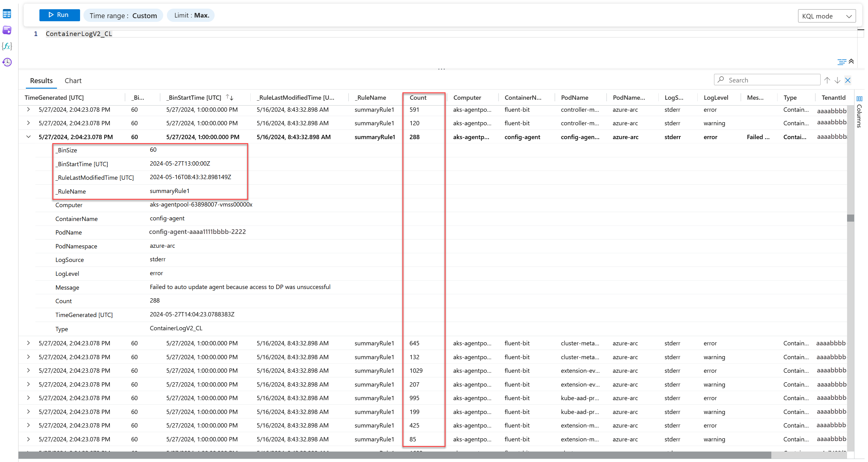Click the Count cell 1029

click(416, 371)
